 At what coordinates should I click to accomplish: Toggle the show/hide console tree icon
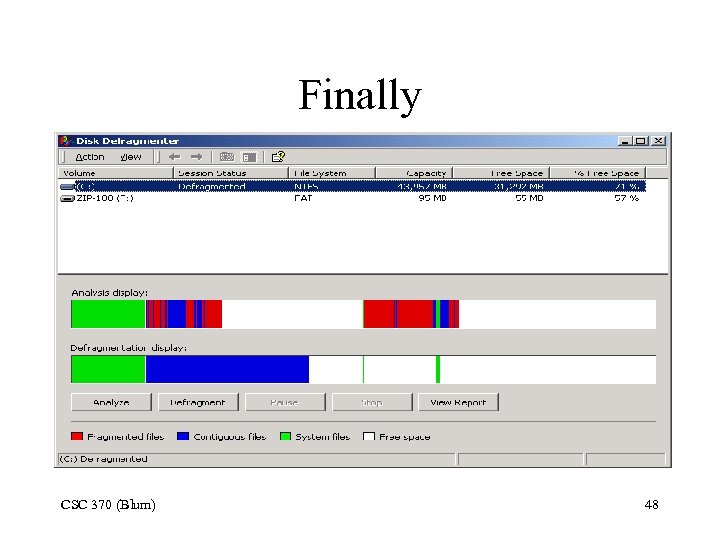click(x=249, y=158)
